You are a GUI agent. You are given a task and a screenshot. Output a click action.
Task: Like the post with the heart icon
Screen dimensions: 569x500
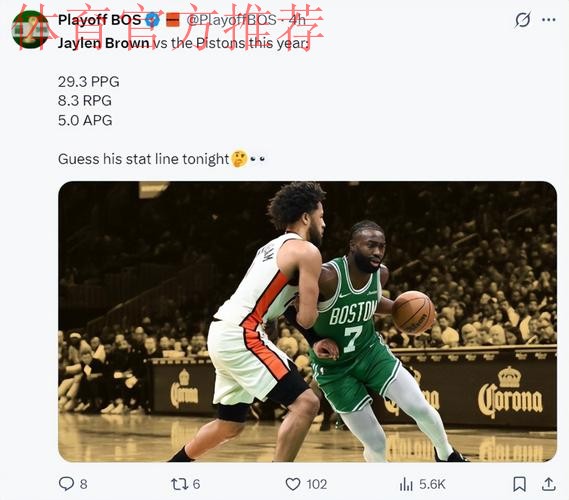(293, 484)
